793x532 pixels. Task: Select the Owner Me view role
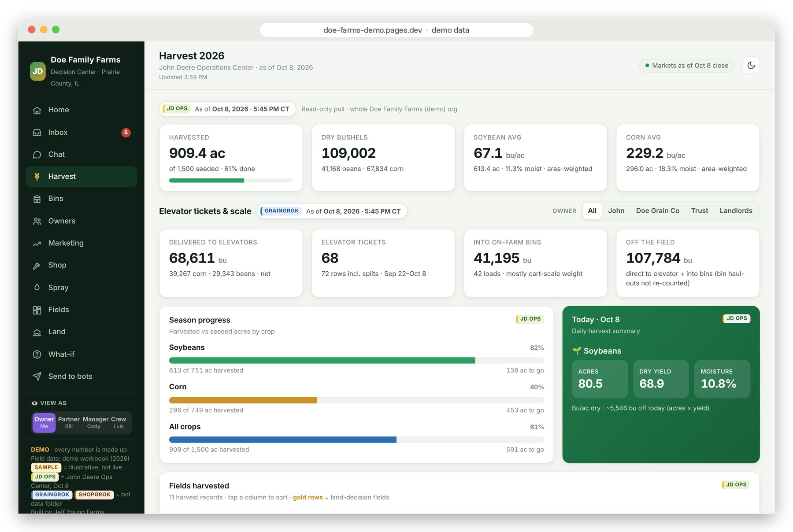44,423
